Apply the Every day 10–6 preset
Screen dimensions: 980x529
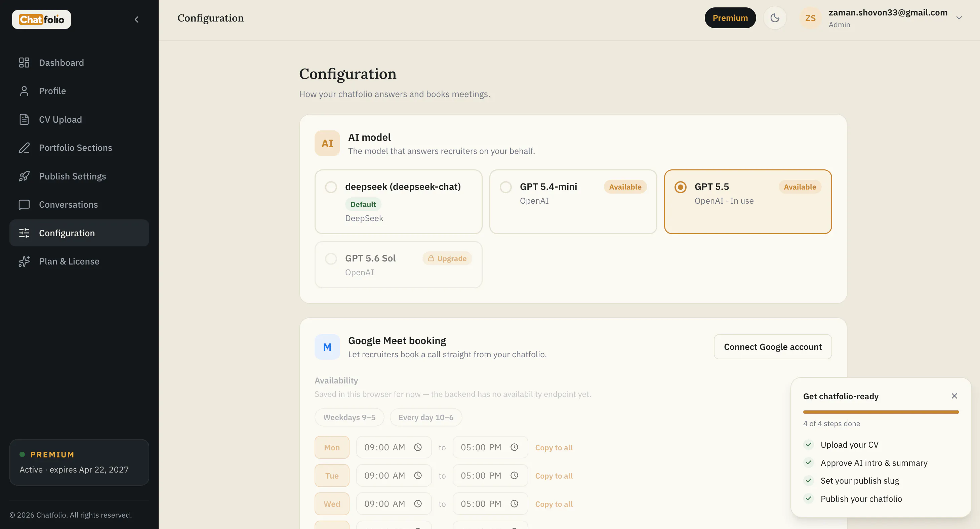(x=426, y=417)
